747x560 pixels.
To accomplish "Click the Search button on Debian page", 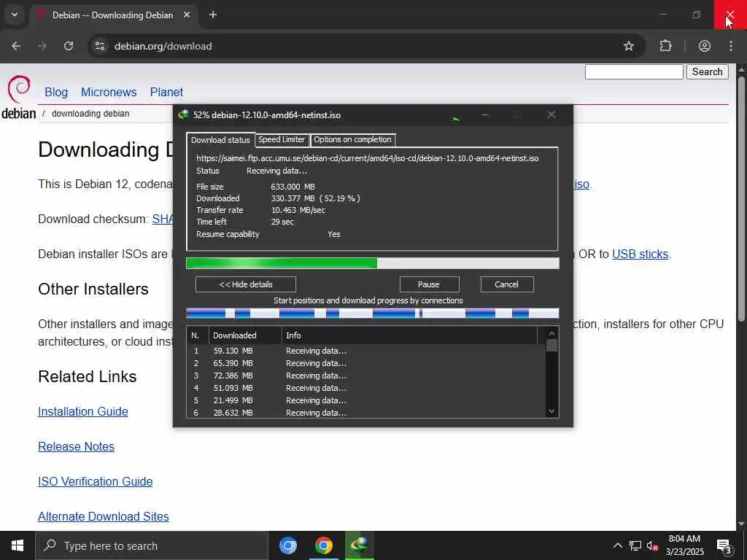I will tap(707, 72).
